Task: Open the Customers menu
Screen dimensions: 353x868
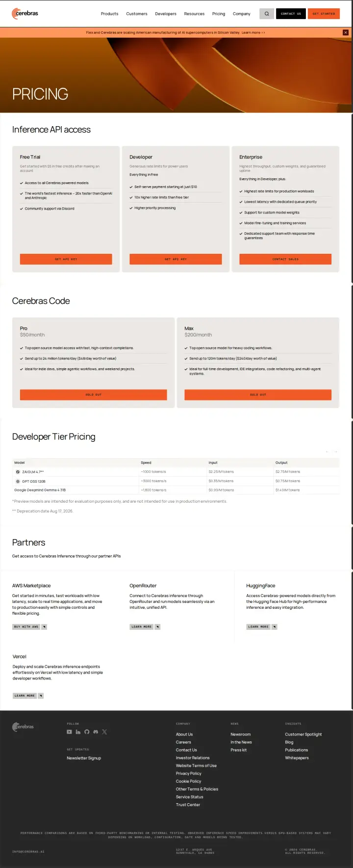Action: click(137, 14)
